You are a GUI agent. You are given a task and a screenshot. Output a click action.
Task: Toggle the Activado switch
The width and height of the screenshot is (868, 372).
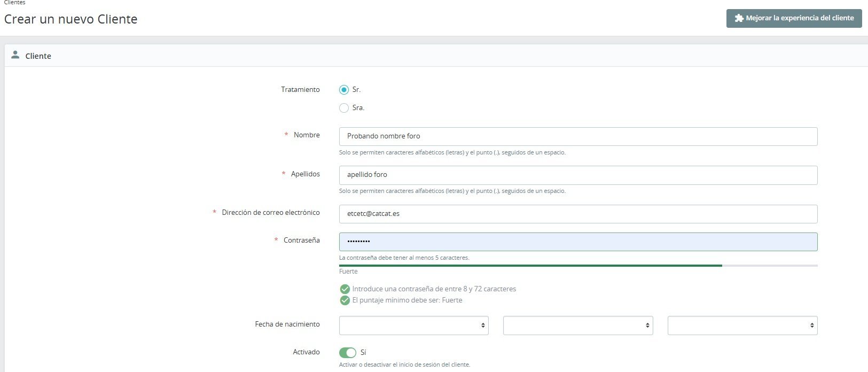pos(348,353)
